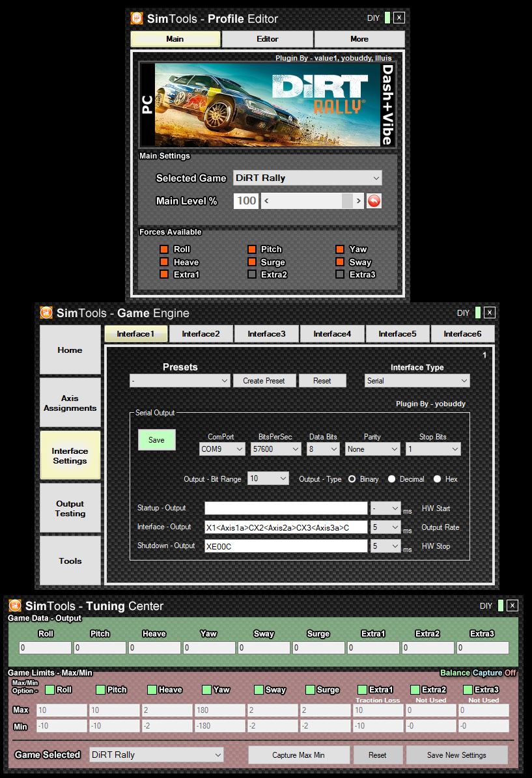This screenshot has width=532, height=778.
Task: Open the Data Bits dropdown
Action: pyautogui.click(x=323, y=449)
